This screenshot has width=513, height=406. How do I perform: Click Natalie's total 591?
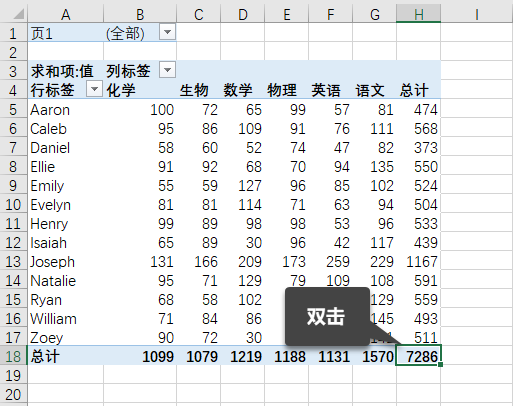418,281
